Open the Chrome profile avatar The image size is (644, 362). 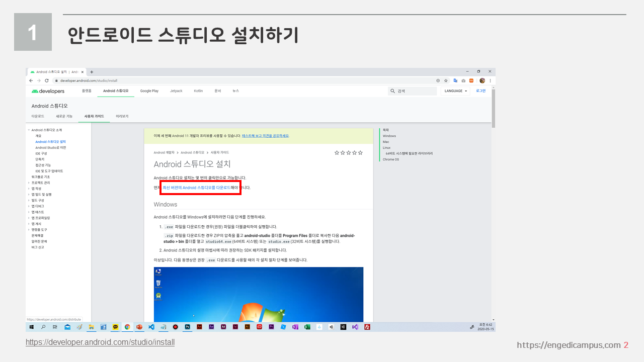tap(482, 80)
